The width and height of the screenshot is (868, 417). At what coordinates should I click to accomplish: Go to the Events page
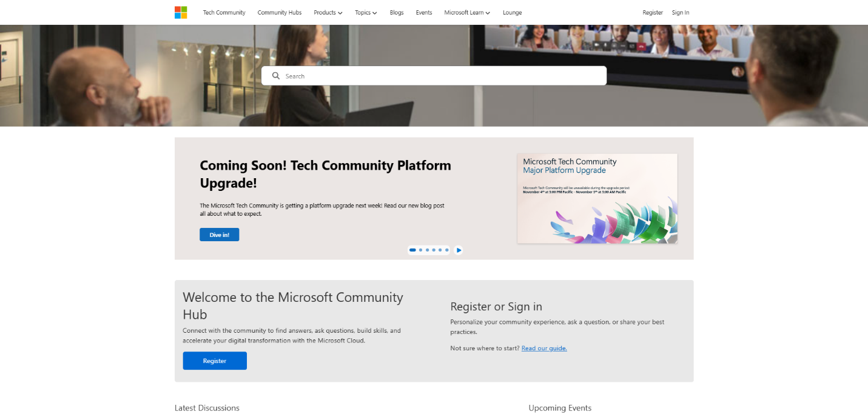[x=423, y=12]
